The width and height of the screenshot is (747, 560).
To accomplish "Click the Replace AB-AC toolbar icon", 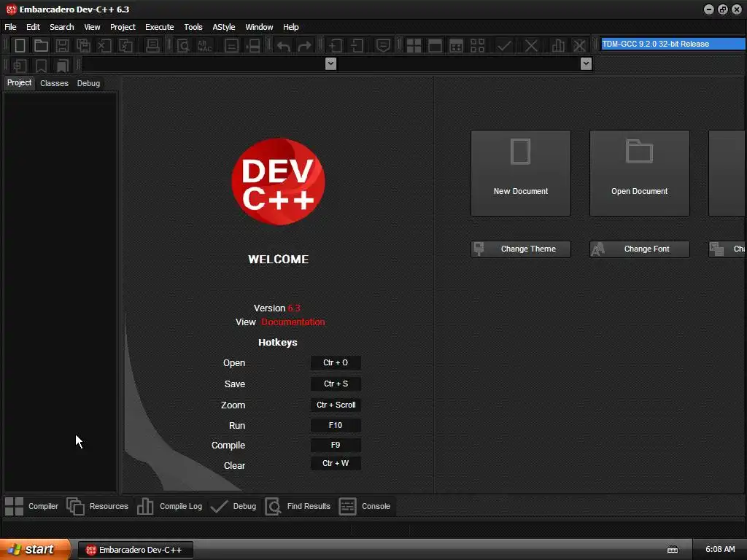I will (x=204, y=46).
